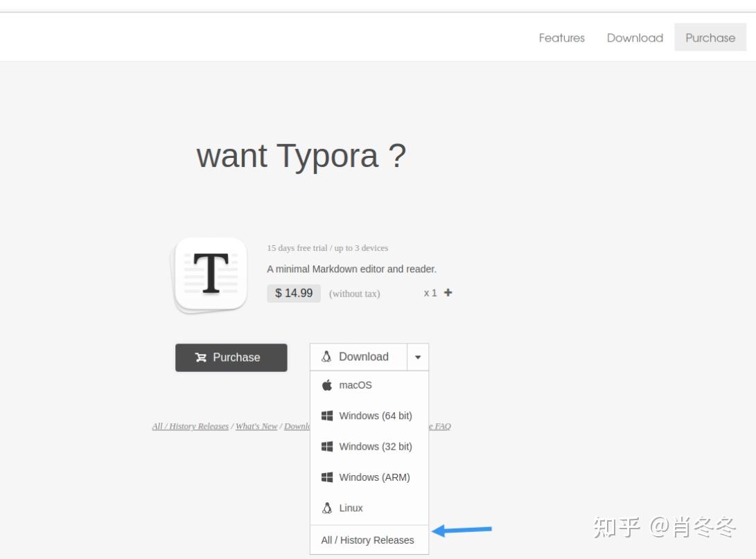Select the Linux Download icon

(x=326, y=357)
